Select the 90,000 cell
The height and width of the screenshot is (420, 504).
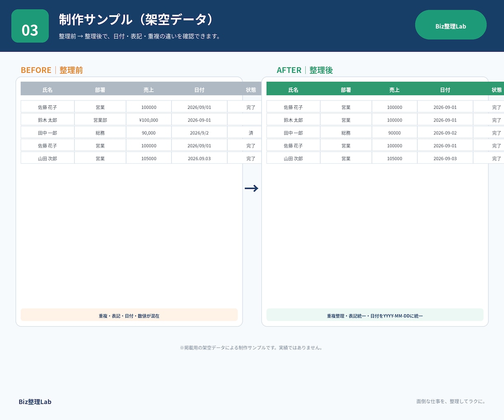pos(149,133)
